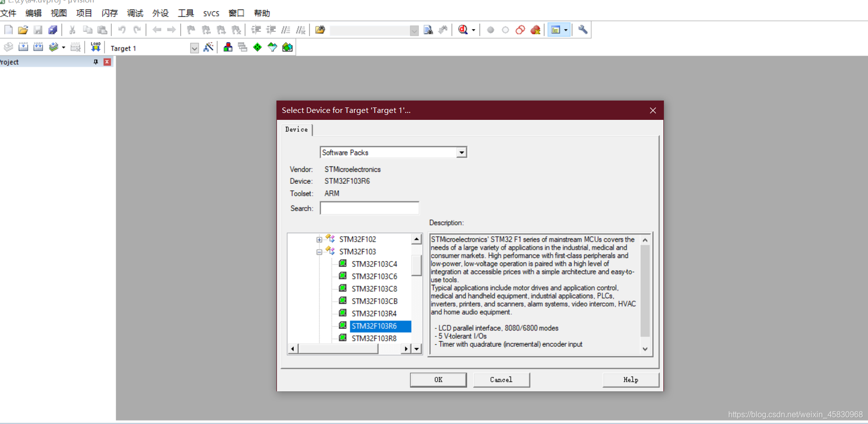Click the Save All icon

[53, 30]
